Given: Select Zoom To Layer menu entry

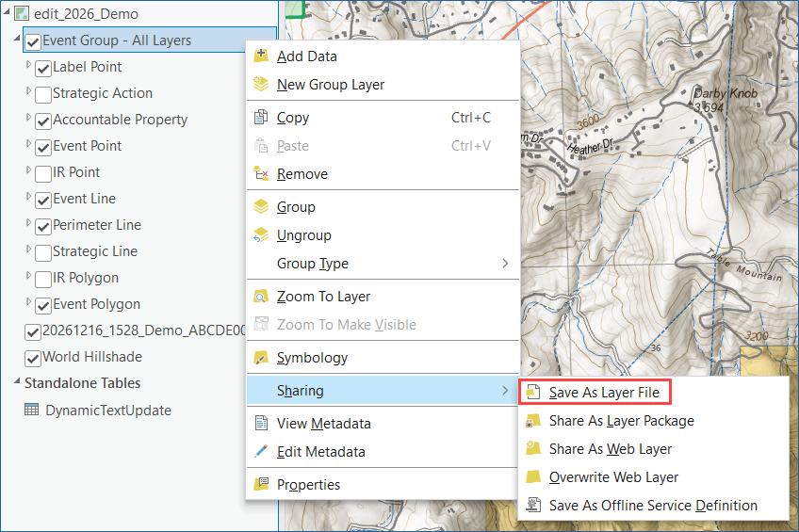Looking at the screenshot, I should click(x=383, y=297).
